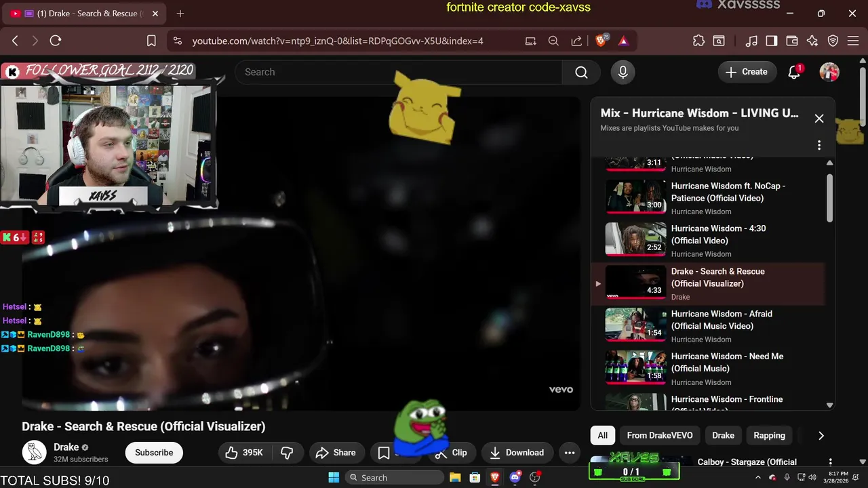
Task: Go back with the browser back arrow
Action: (15, 41)
